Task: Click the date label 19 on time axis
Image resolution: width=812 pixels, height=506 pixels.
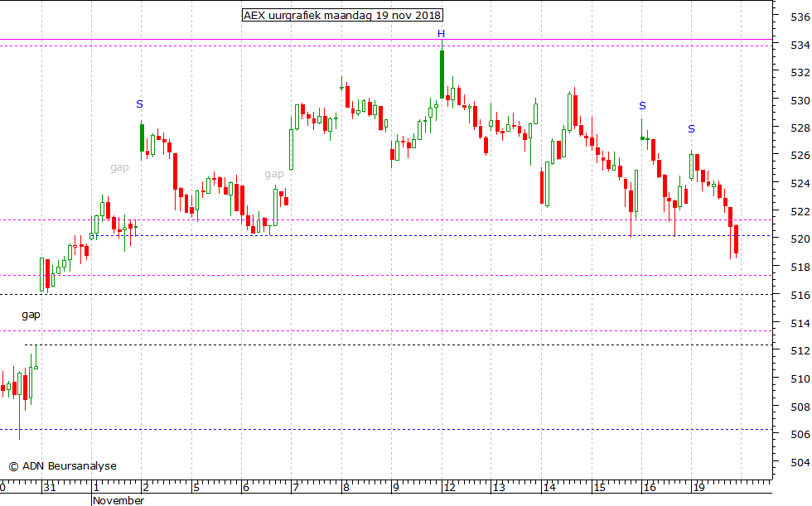Action: 699,488
